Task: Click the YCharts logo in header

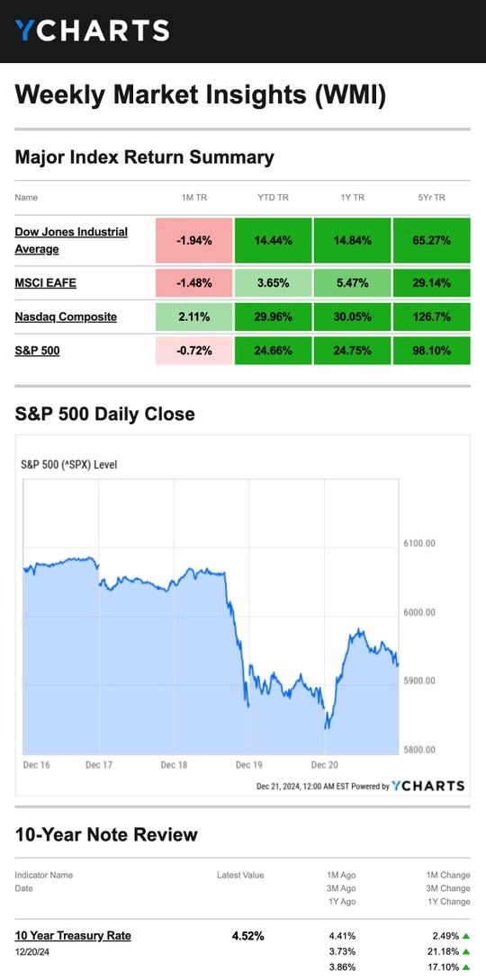Action: coord(92,31)
